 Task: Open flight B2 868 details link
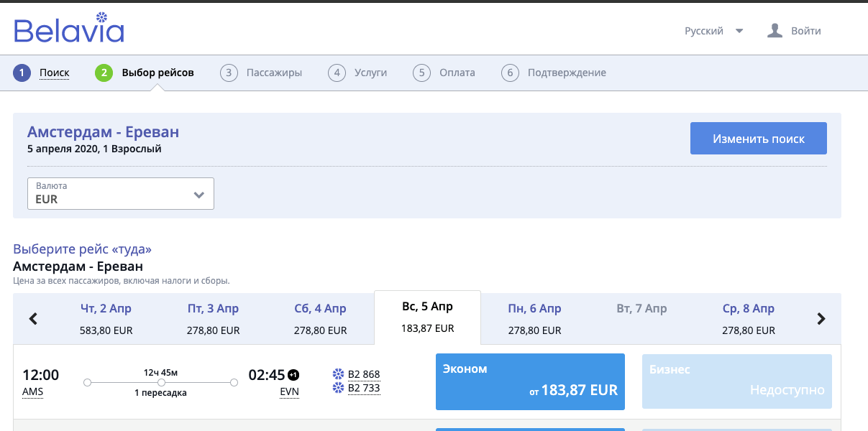pyautogui.click(x=363, y=374)
